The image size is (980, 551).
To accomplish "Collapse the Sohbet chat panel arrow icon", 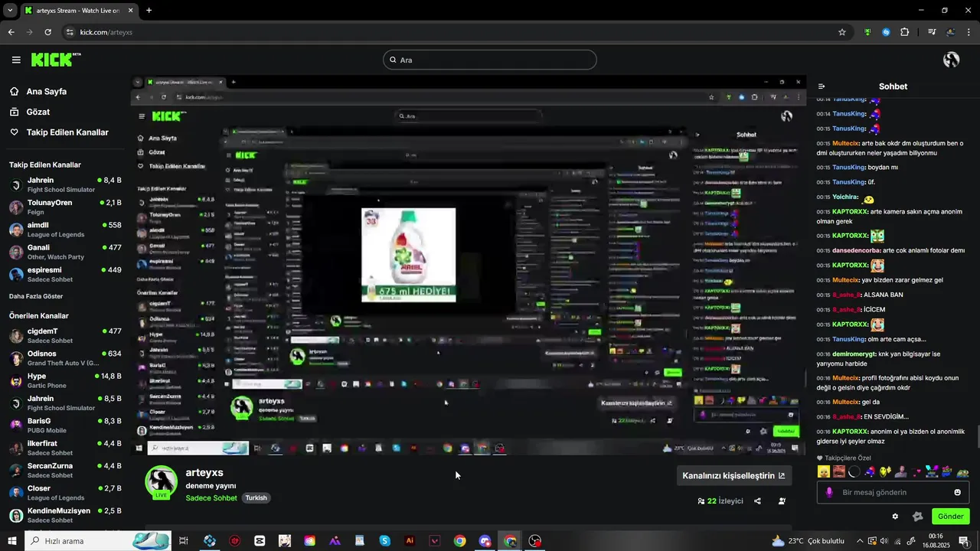I will click(822, 86).
